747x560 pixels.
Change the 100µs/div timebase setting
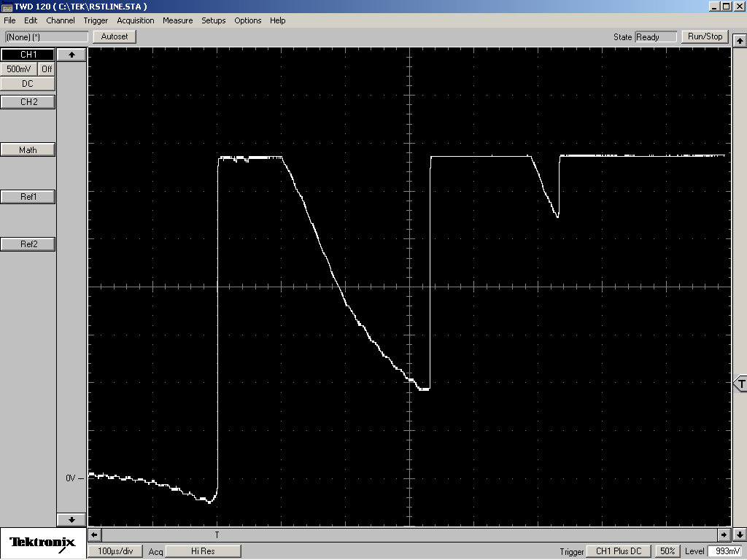point(115,551)
